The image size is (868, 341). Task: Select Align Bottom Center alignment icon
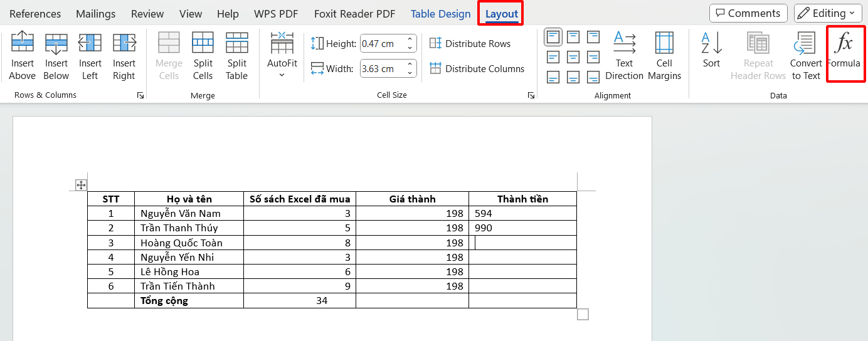573,77
